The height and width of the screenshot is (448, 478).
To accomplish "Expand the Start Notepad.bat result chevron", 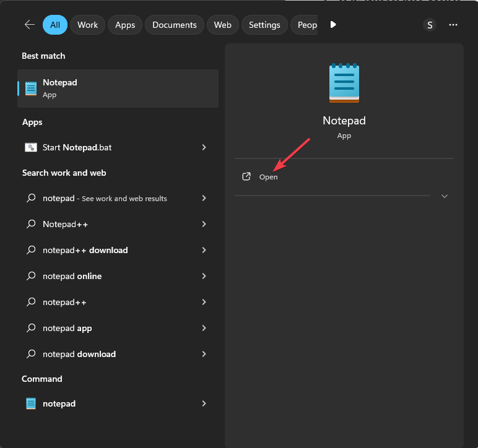I will pyautogui.click(x=204, y=147).
